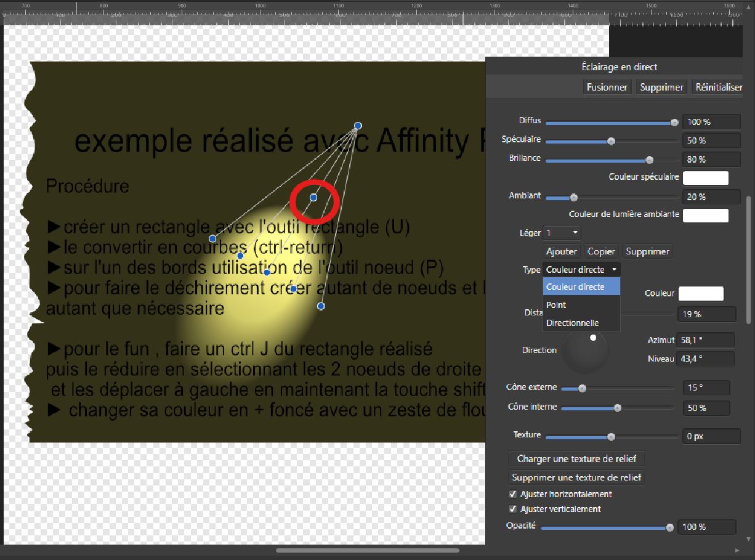The width and height of the screenshot is (755, 560).
Task: Click the scroll right arrow at bottom corner
Action: click(738, 550)
